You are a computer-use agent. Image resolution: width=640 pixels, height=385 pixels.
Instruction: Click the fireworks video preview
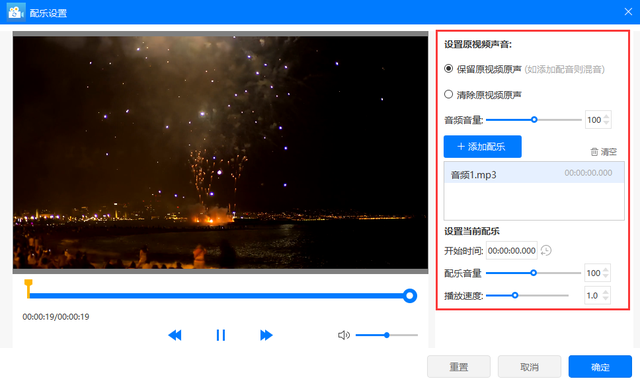[x=220, y=152]
